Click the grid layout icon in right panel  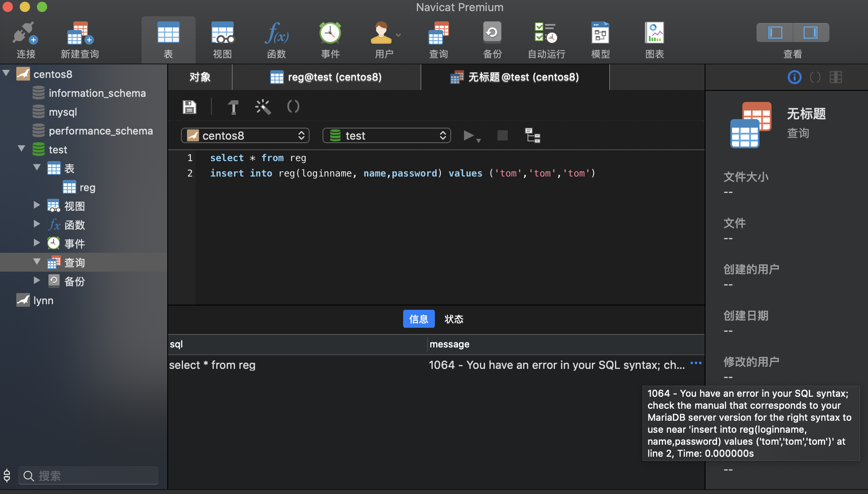(x=836, y=77)
